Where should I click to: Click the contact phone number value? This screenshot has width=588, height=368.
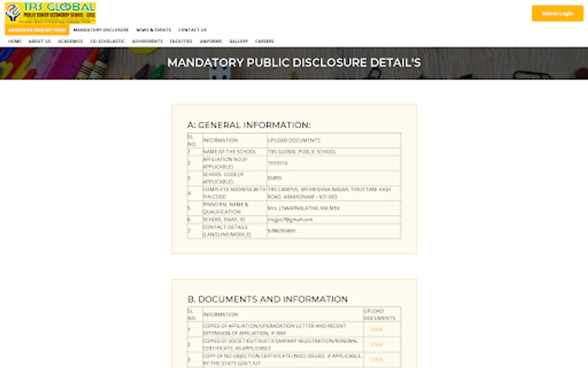281,231
